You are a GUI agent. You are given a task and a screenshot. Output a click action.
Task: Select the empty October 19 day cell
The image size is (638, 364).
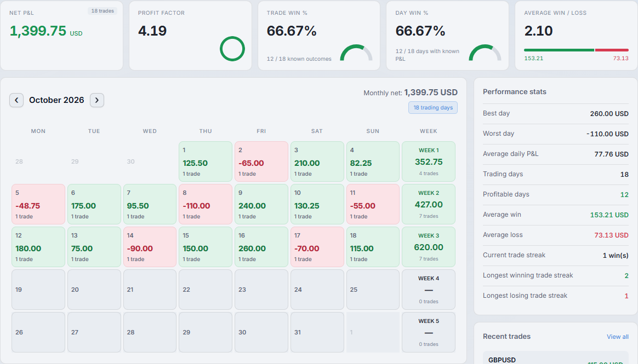(x=38, y=289)
